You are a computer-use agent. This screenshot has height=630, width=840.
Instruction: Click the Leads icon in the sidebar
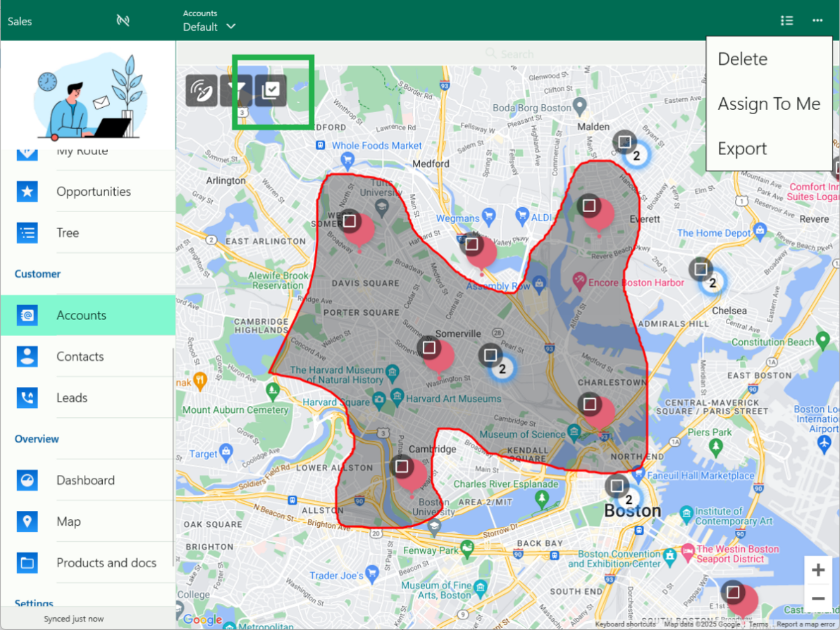click(27, 397)
